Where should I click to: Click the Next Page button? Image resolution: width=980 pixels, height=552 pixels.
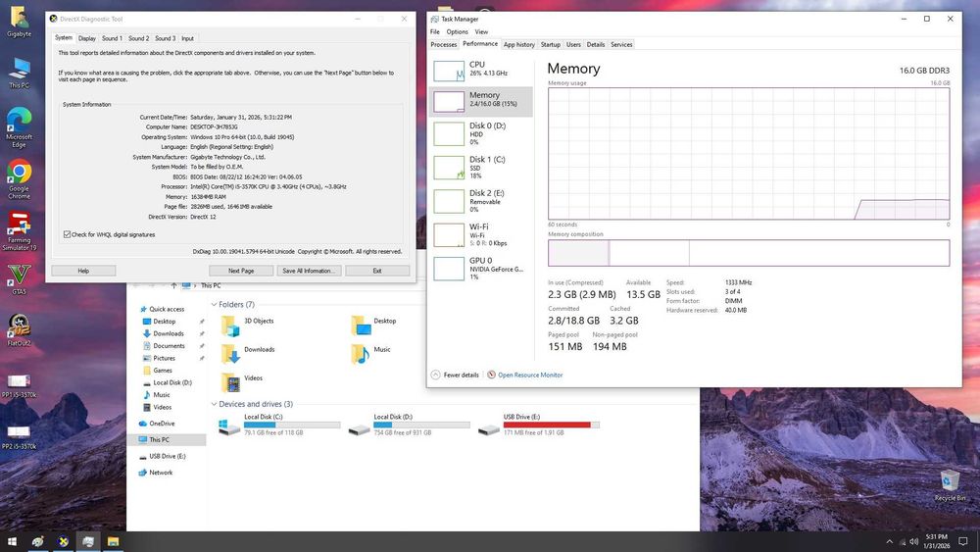[x=241, y=271]
